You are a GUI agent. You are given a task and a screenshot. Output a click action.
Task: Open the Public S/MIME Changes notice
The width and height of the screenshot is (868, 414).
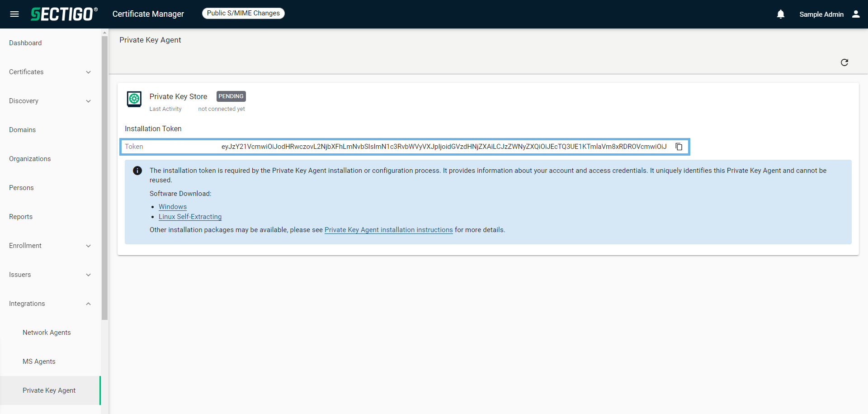coord(243,13)
